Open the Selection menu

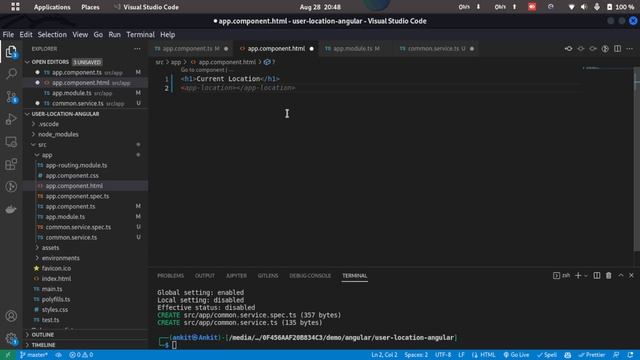tap(52, 35)
